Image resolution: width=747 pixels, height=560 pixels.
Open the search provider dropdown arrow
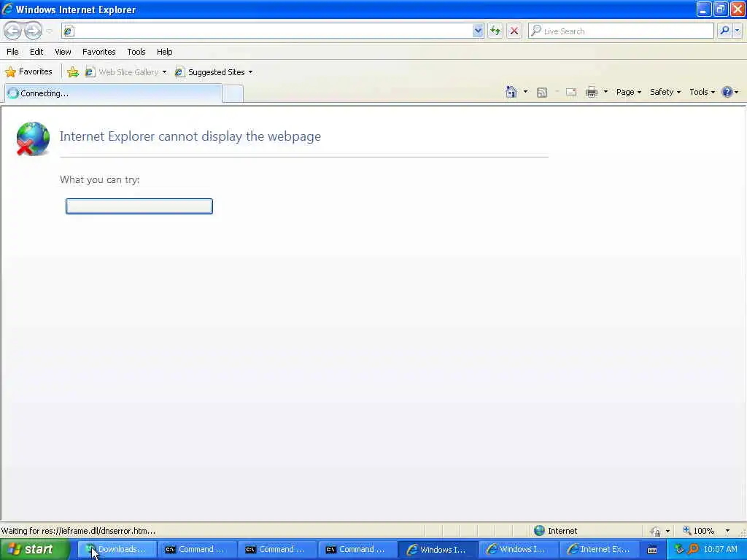pyautogui.click(x=738, y=31)
